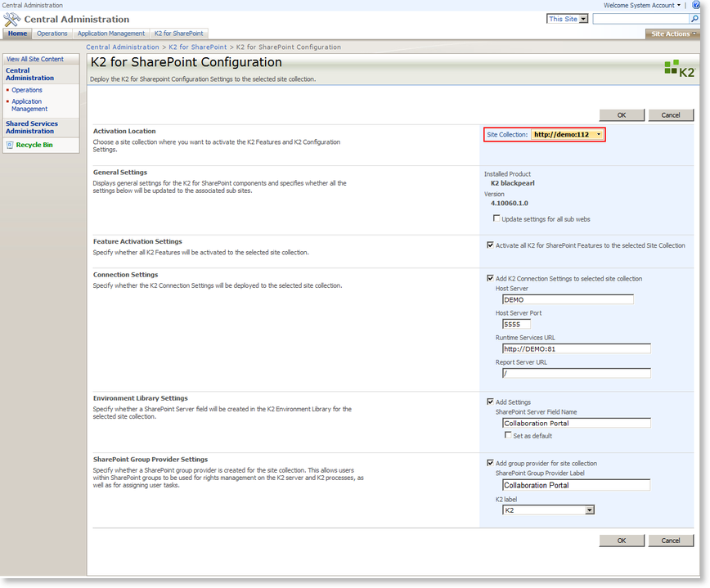Viewport: 710px width, 588px height.
Task: Uncheck Add K2 Connection Settings checkbox
Action: (x=490, y=278)
